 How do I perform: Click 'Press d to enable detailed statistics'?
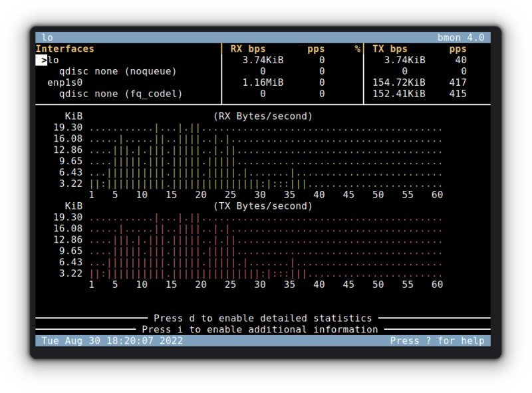point(263,318)
